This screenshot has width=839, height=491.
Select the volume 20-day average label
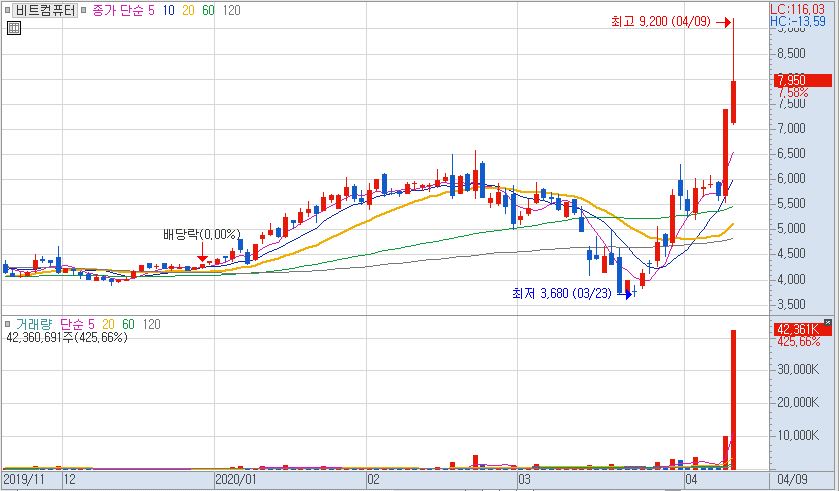(x=107, y=324)
